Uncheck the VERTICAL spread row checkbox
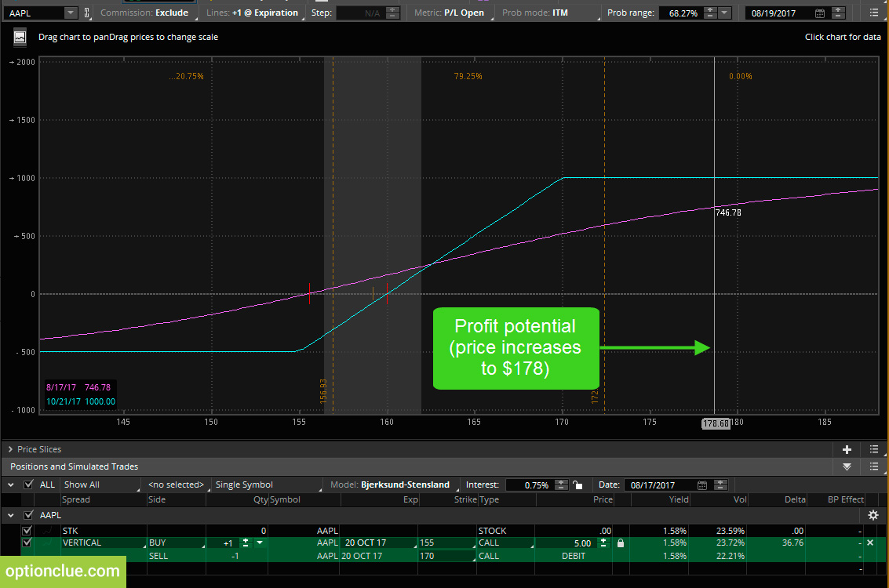Viewport: 889px width, 588px height. tap(27, 543)
